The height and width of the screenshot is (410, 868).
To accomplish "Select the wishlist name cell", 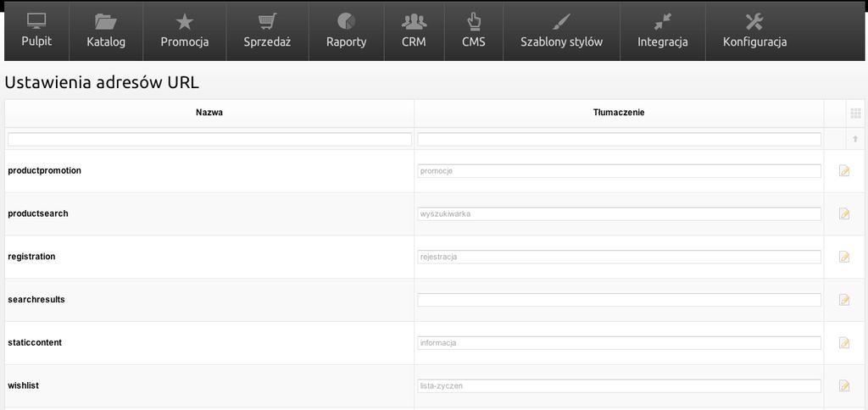I will pos(209,385).
